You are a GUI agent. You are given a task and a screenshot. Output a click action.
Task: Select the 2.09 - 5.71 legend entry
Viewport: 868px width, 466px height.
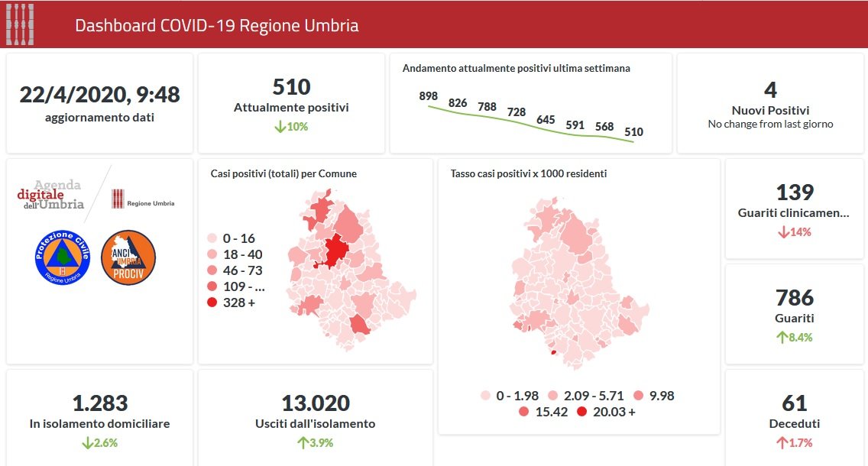coord(585,396)
